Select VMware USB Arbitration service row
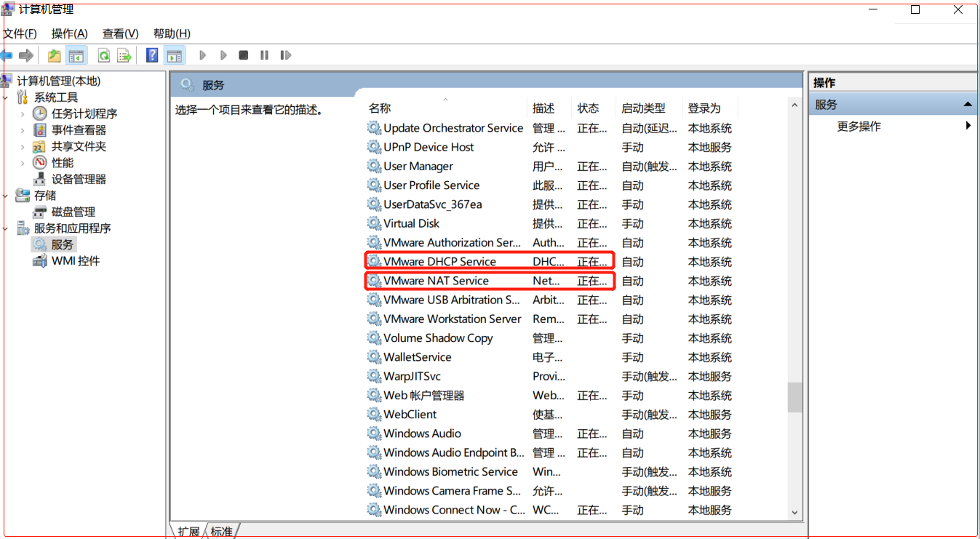Image resolution: width=980 pixels, height=539 pixels. (551, 300)
